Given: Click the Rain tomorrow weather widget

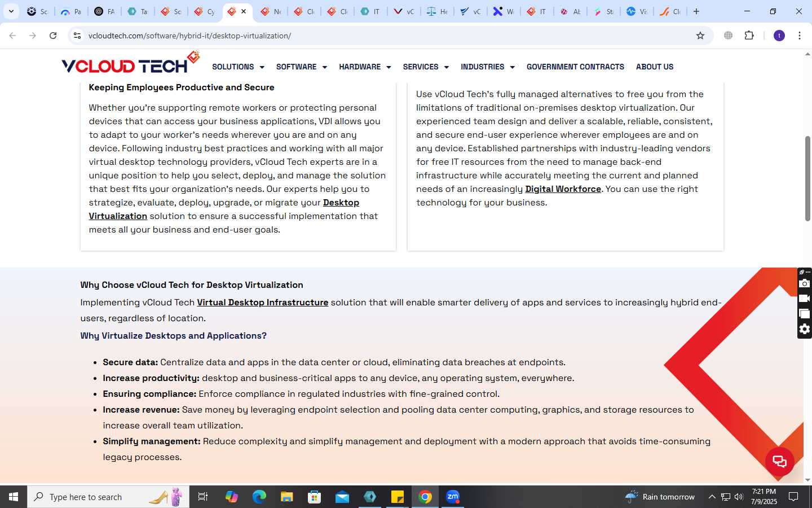Looking at the screenshot, I should 660,497.
